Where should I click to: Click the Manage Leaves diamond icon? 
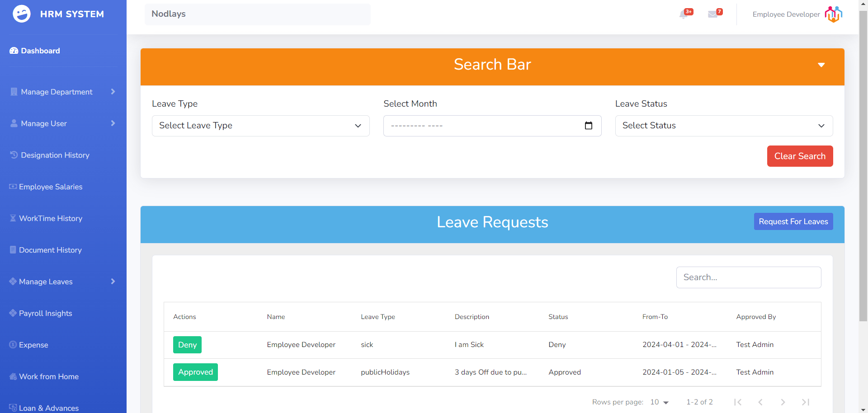click(x=13, y=282)
